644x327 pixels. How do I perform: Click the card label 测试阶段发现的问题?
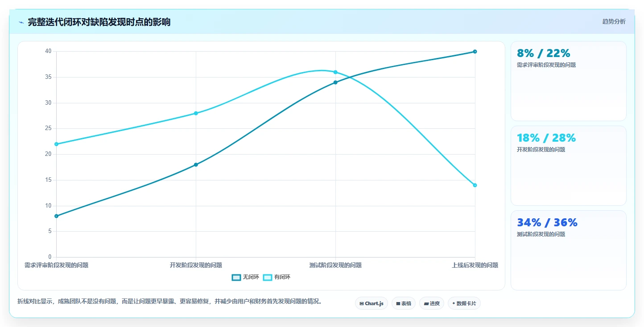click(541, 234)
